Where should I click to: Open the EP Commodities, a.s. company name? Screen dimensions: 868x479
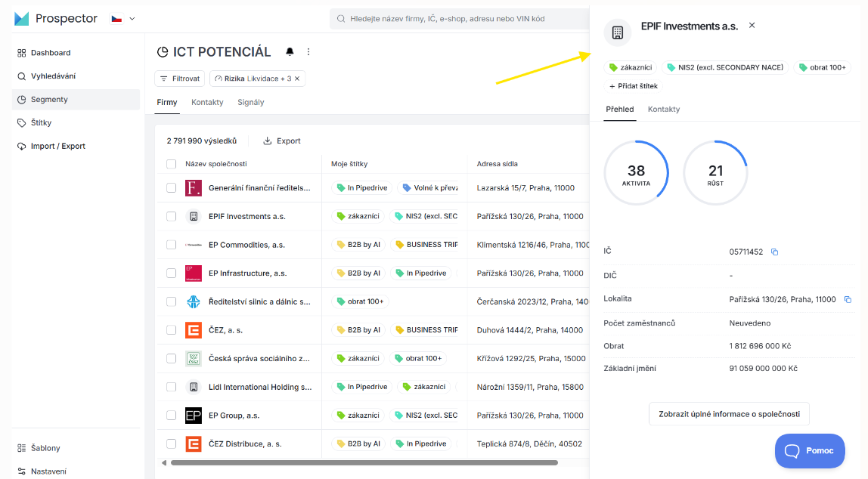tap(247, 245)
